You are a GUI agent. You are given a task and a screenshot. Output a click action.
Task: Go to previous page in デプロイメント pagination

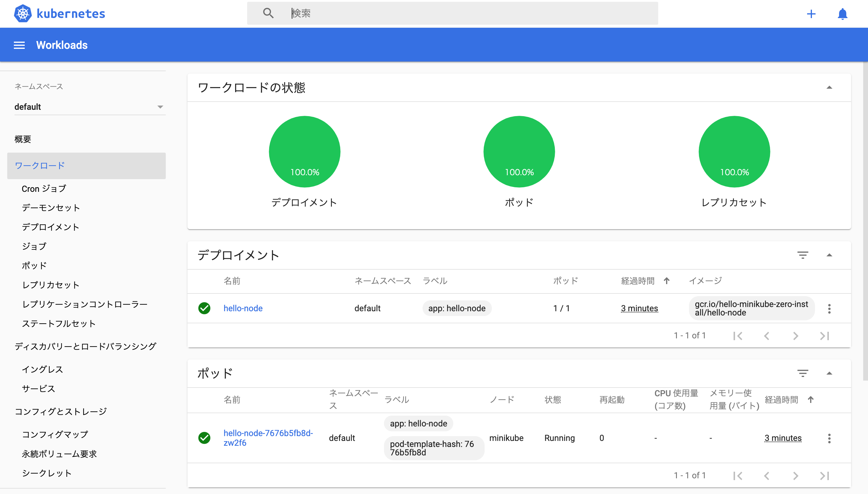point(767,336)
